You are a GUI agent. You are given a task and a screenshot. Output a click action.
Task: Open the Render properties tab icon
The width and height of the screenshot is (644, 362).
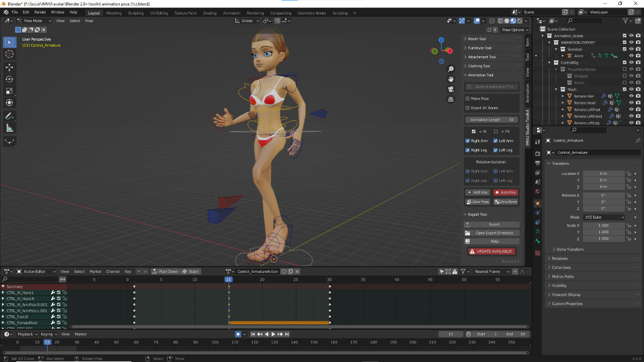coord(537,154)
